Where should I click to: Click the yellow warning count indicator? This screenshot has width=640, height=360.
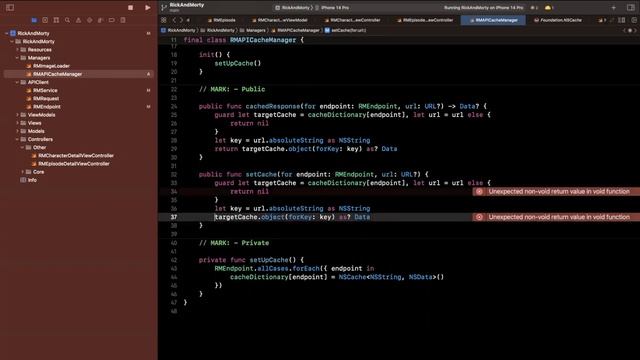tap(548, 8)
